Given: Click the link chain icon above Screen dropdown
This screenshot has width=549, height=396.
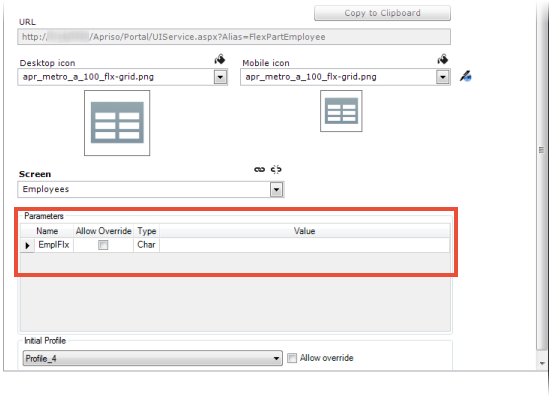Looking at the screenshot, I should [259, 169].
